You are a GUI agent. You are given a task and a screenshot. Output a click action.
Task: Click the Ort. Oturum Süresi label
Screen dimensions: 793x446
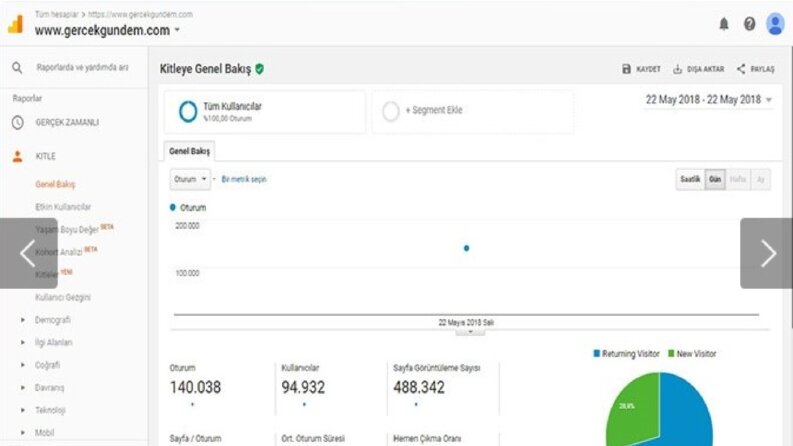(313, 438)
